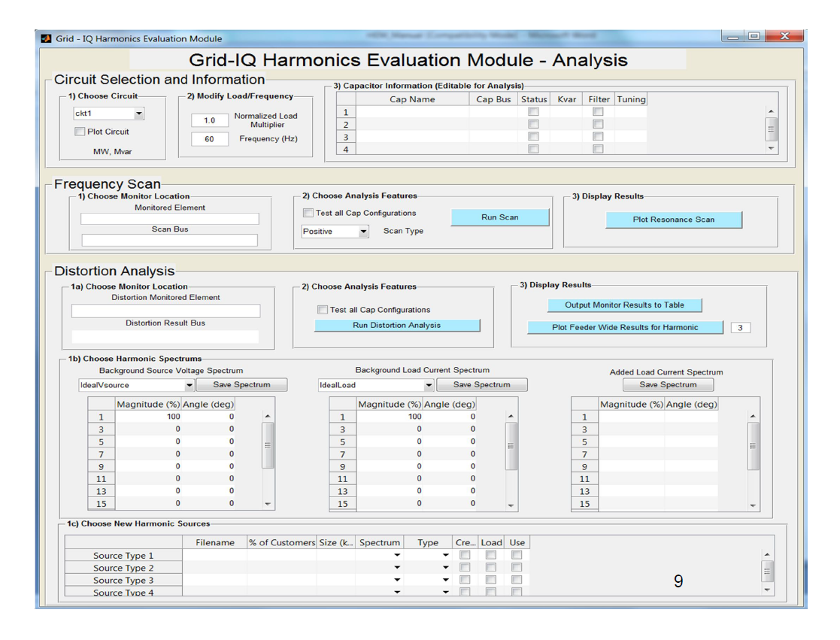Toggle Status checkbox in capacitor row 1

tap(533, 110)
